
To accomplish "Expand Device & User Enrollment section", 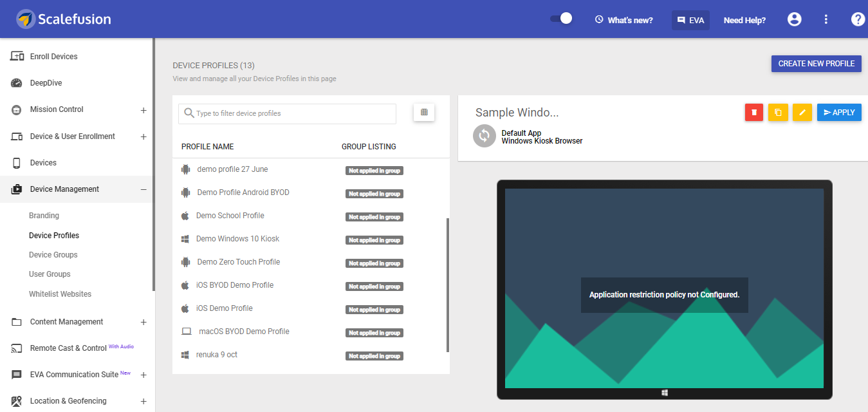I will (x=143, y=136).
